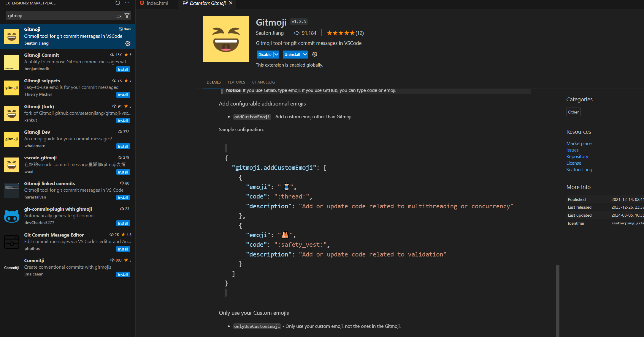
Task: Expand the Uninstall button dropdown arrow
Action: (305, 54)
